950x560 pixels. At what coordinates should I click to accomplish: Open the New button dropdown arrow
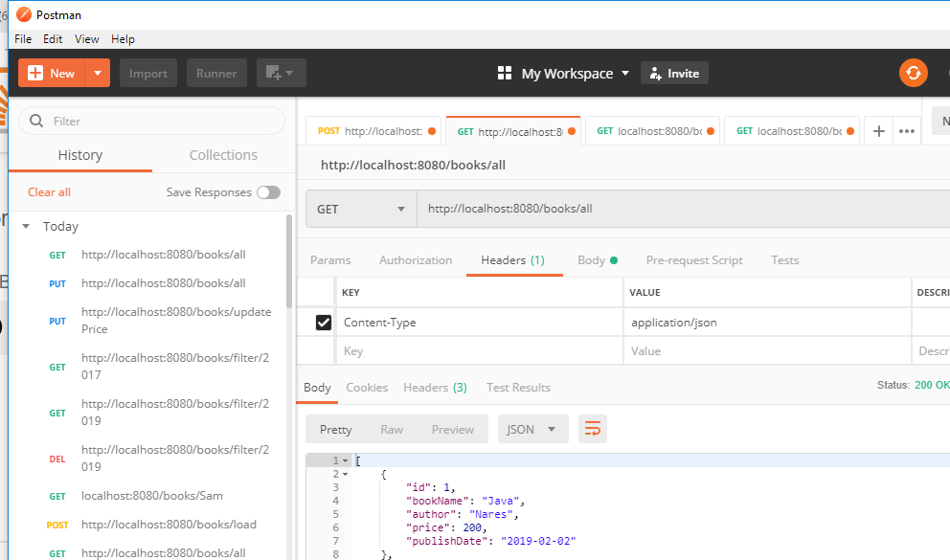coord(98,74)
